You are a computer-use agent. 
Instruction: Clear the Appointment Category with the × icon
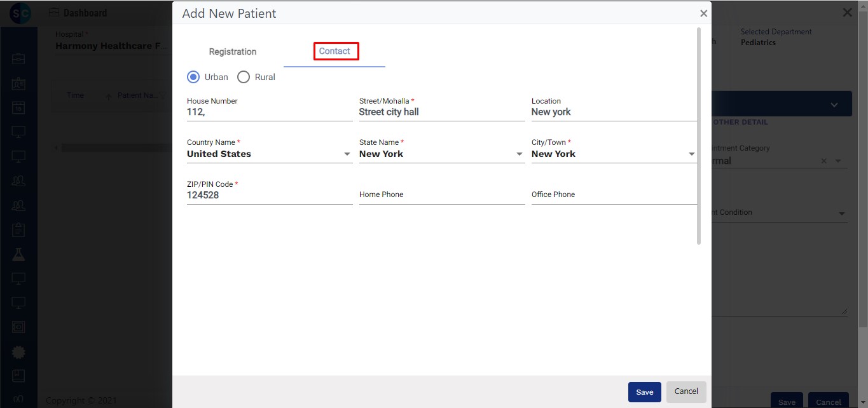click(823, 161)
